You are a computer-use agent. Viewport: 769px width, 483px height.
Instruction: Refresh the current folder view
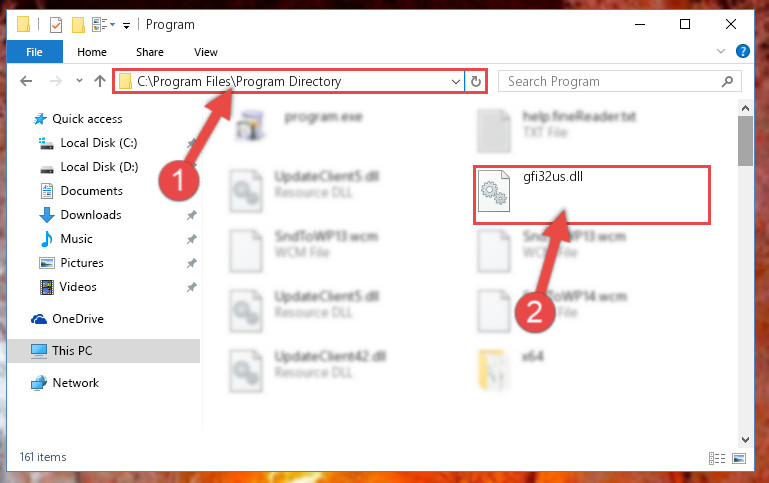point(476,81)
